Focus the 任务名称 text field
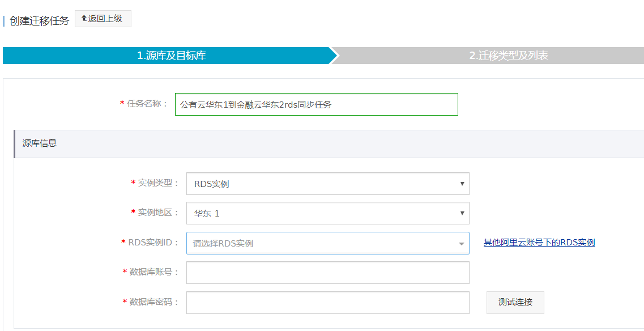 pyautogui.click(x=316, y=104)
